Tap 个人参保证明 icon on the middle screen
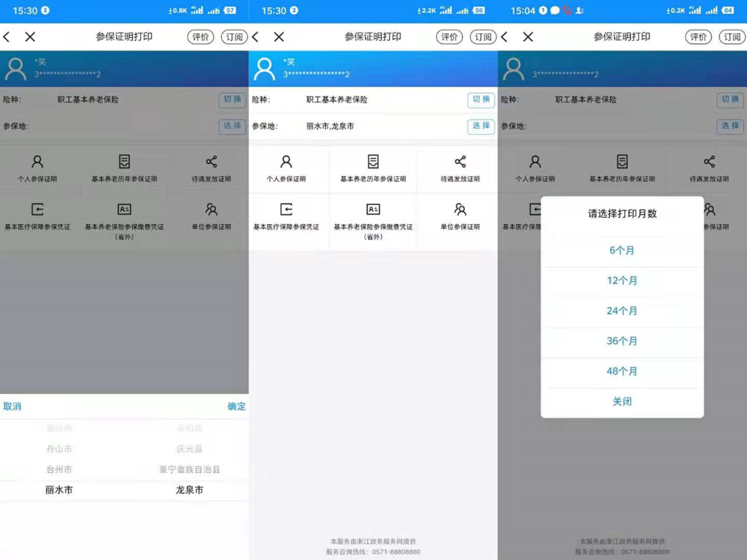The image size is (747, 560). (x=286, y=162)
